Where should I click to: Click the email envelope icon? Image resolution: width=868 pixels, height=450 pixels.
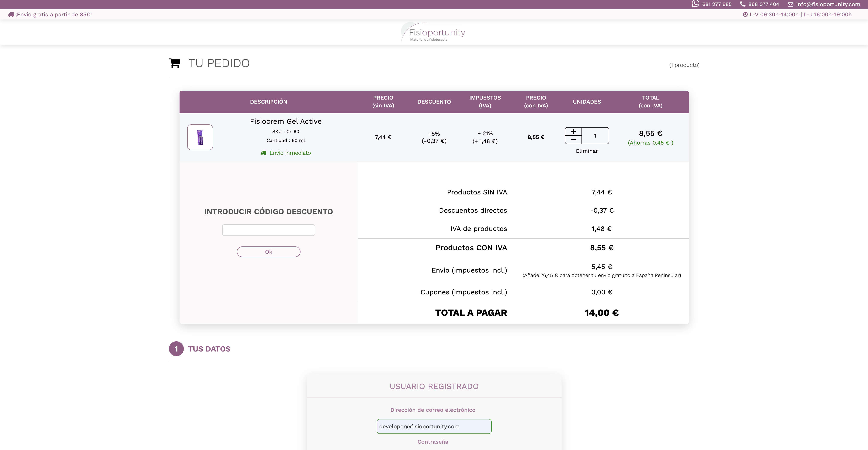tap(791, 4)
